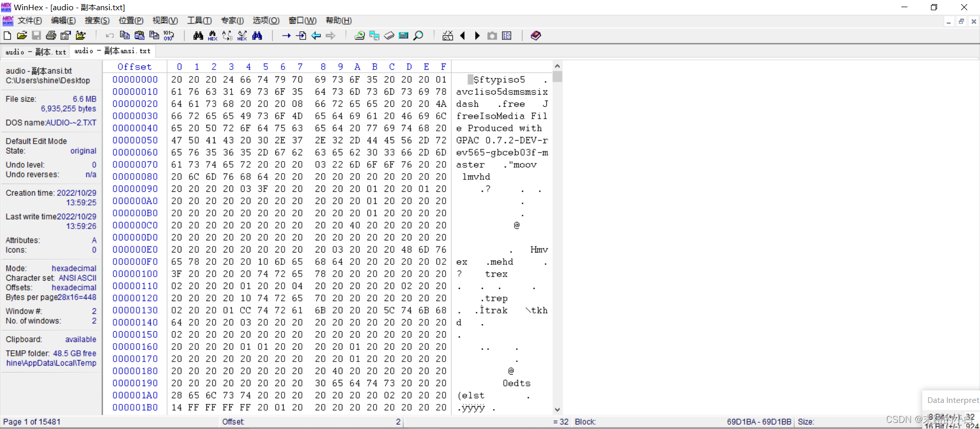Open the 位置(P) menu
Image resolution: width=980 pixels, height=429 pixels.
[131, 20]
